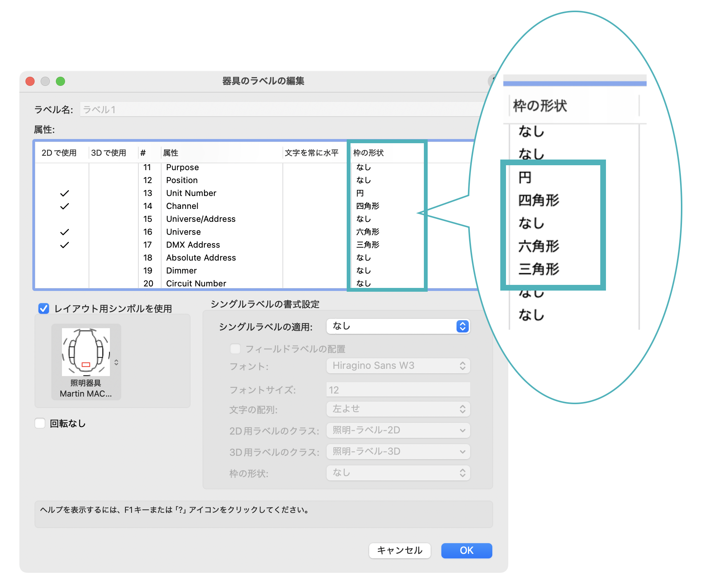The height and width of the screenshot is (588, 701).
Task: Click the 六角形 frame shape for Universe
Action: [x=368, y=232]
